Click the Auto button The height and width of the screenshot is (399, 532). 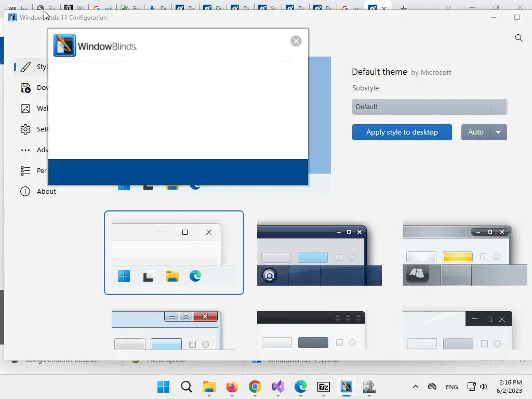coord(475,132)
